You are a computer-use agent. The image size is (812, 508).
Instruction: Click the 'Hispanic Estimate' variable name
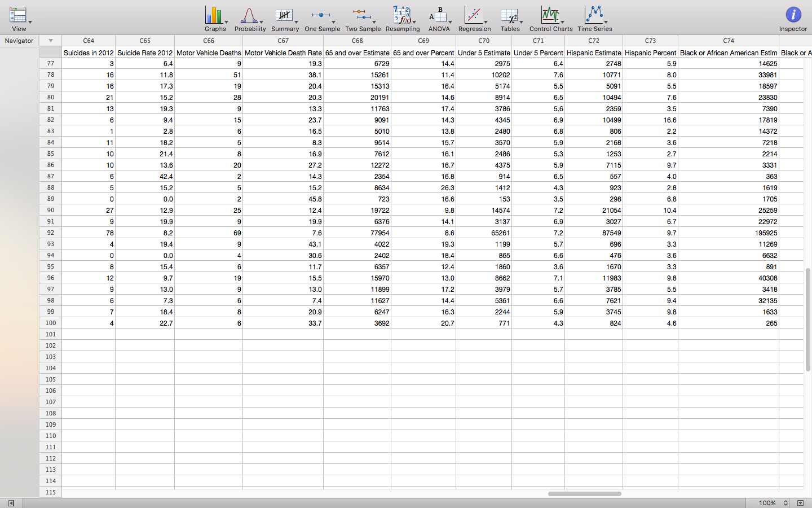pyautogui.click(x=594, y=52)
